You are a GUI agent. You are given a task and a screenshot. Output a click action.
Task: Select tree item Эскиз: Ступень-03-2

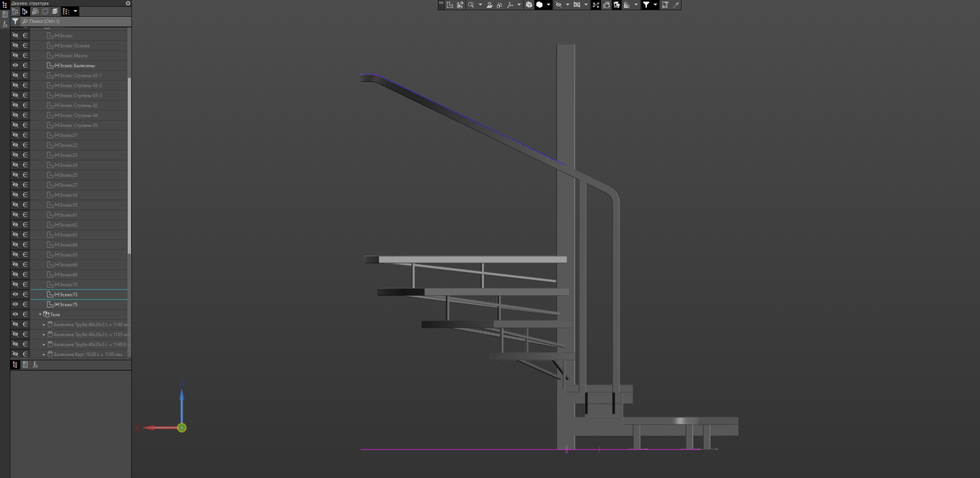pos(77,85)
